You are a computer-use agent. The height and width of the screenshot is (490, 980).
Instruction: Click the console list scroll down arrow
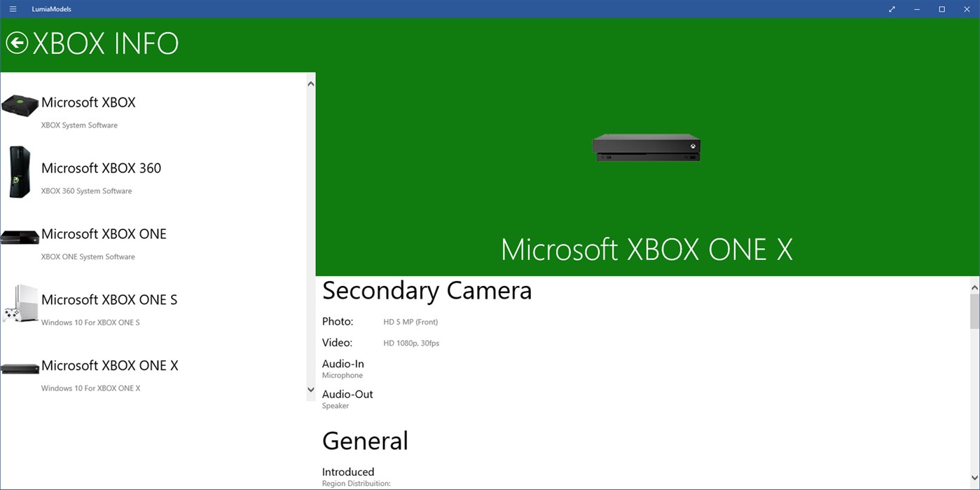pyautogui.click(x=311, y=390)
